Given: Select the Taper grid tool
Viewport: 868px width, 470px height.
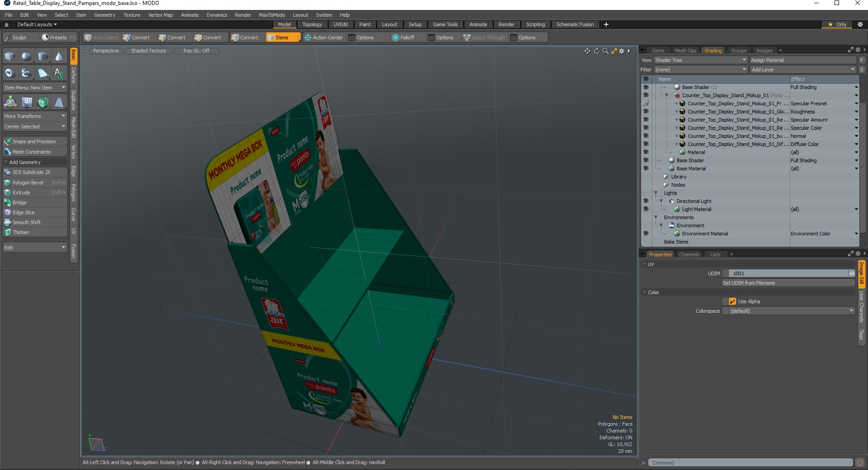Looking at the screenshot, I should point(59,102).
